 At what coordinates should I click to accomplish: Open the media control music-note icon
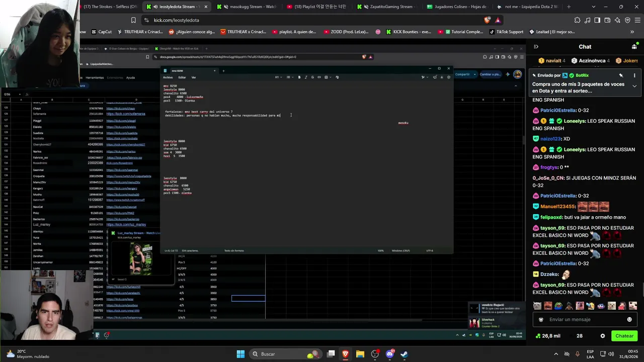pyautogui.click(x=587, y=20)
